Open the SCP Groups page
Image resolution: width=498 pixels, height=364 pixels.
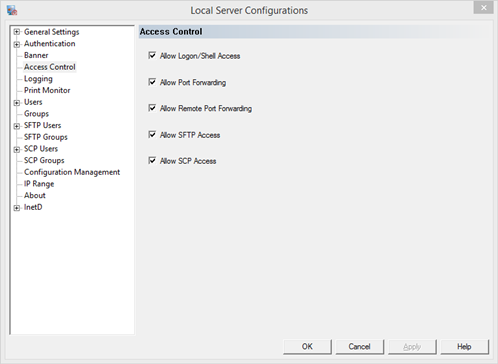coord(44,161)
